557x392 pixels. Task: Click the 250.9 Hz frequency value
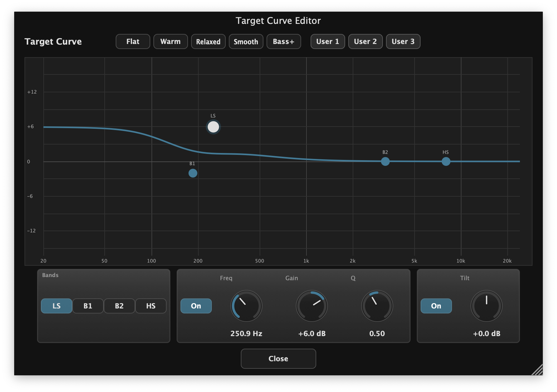coord(246,334)
